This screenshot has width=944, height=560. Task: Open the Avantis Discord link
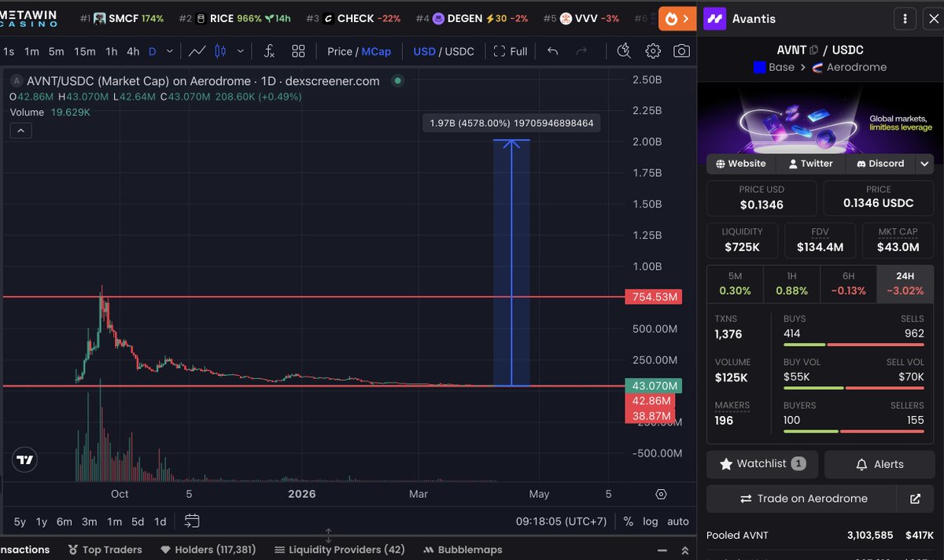pyautogui.click(x=879, y=164)
